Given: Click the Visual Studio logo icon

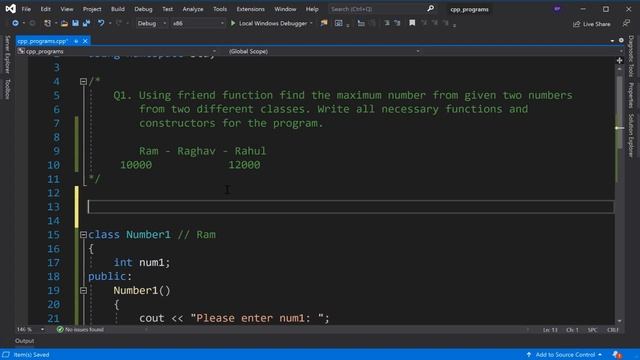Looking at the screenshot, I should (11, 9).
